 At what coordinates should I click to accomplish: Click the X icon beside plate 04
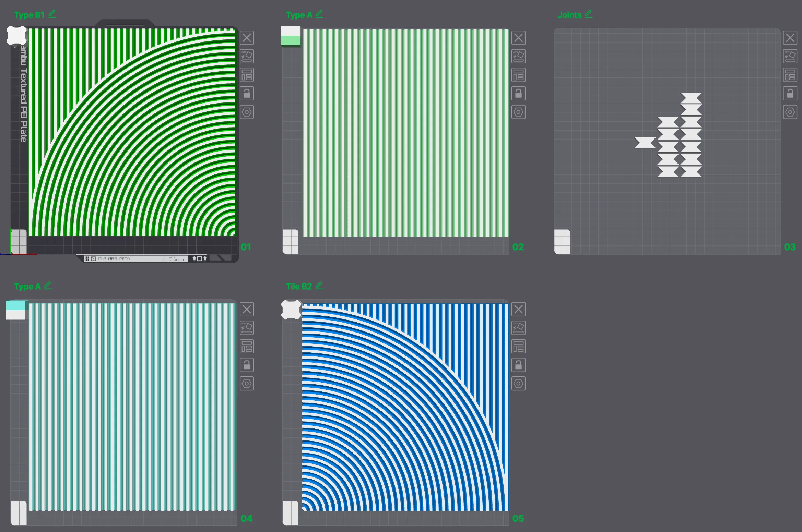click(x=247, y=309)
